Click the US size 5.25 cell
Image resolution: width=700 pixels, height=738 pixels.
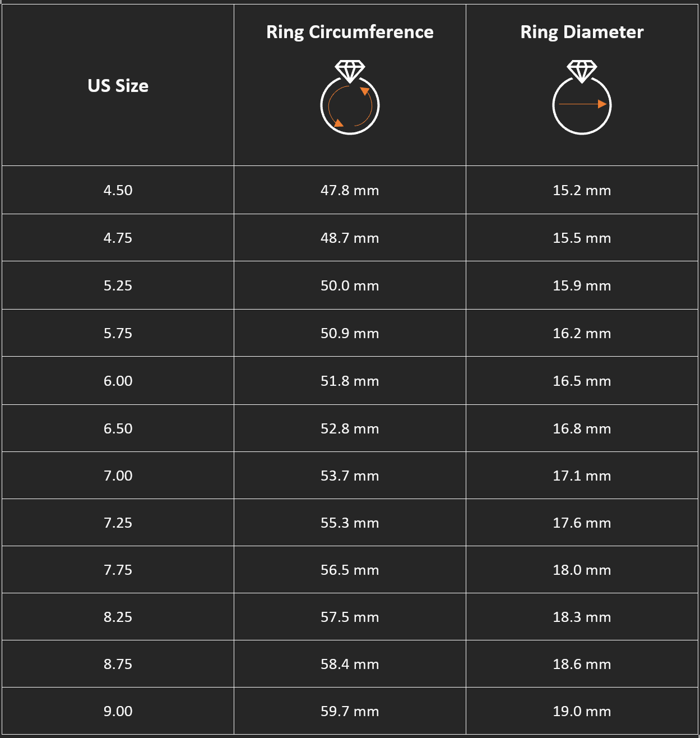pyautogui.click(x=118, y=285)
